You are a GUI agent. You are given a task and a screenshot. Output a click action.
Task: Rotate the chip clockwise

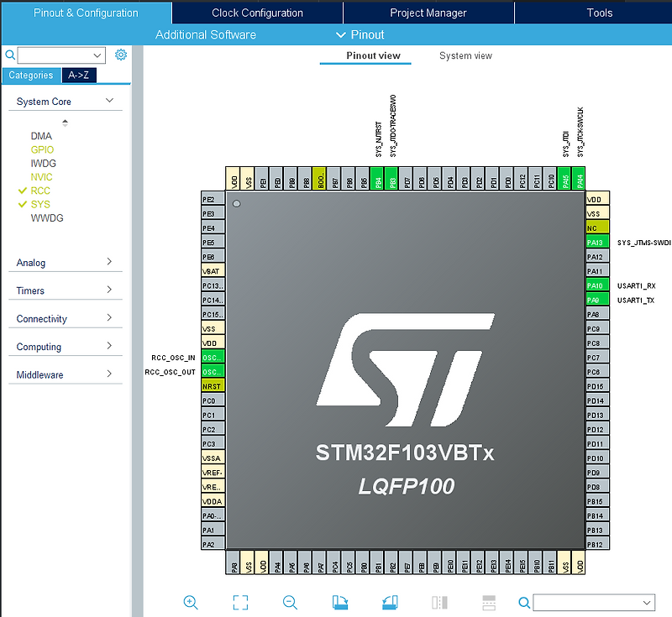coord(339,602)
